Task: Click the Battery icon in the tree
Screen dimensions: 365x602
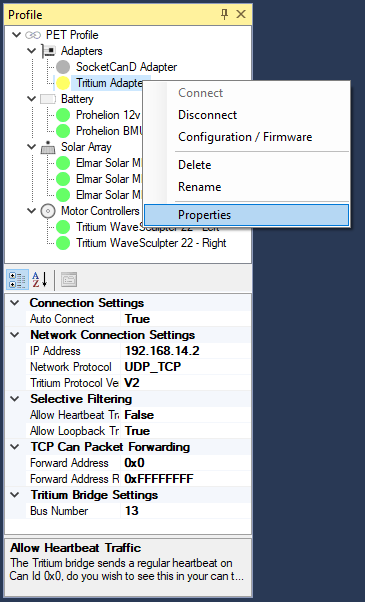Action: (x=48, y=99)
